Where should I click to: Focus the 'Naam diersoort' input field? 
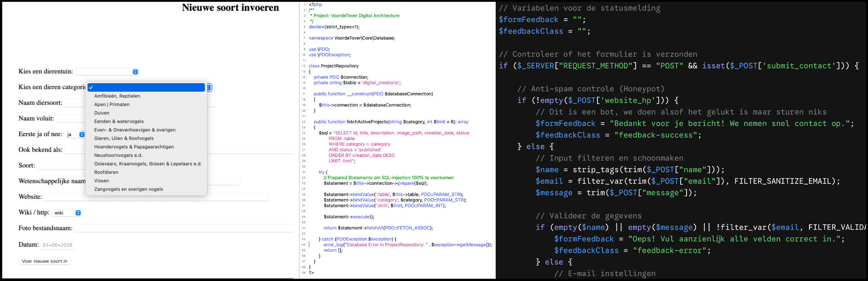[140, 103]
